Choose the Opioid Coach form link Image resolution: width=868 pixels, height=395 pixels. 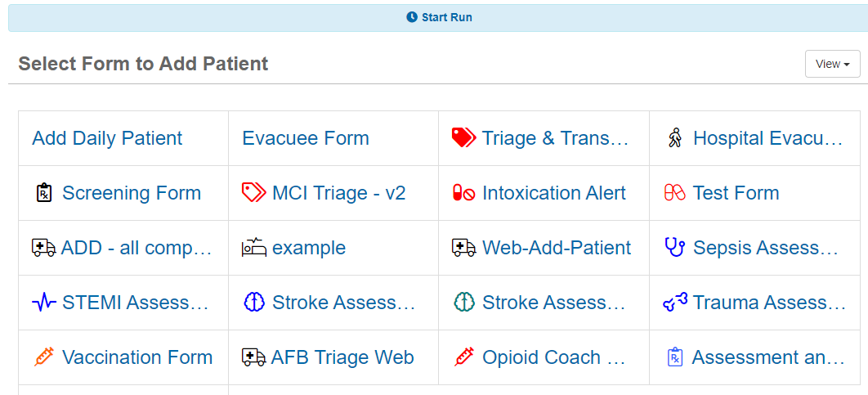tap(554, 357)
